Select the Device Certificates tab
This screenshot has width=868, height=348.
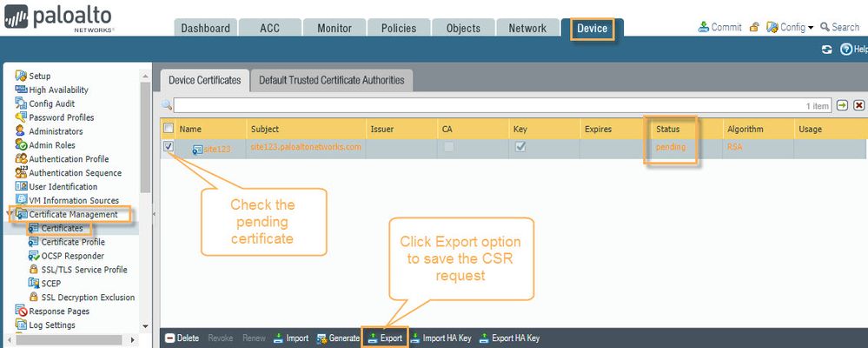coord(205,80)
